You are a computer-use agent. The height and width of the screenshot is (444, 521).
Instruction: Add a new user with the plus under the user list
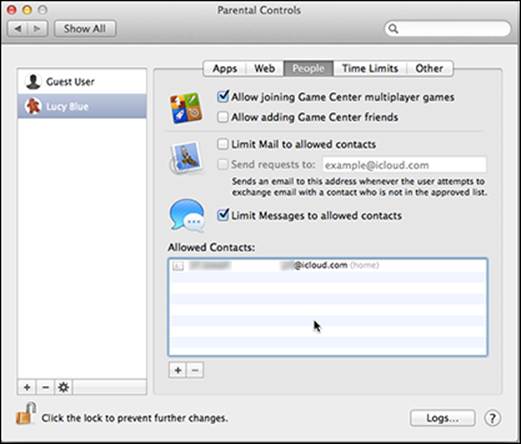[27, 387]
